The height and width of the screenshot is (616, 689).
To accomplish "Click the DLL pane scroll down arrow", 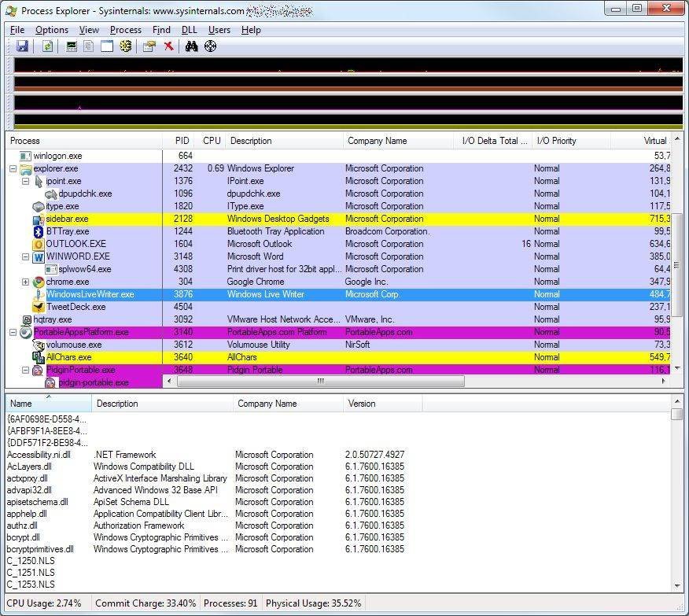I will tap(677, 585).
